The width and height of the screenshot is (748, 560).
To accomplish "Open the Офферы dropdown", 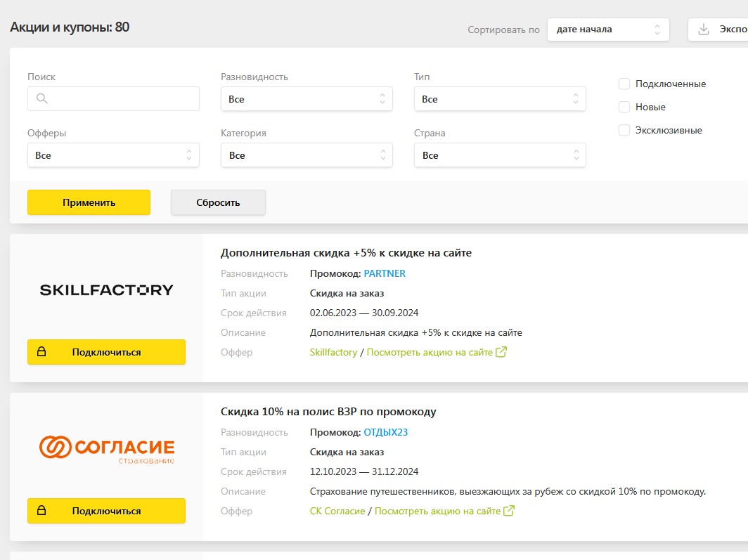I will tap(113, 155).
